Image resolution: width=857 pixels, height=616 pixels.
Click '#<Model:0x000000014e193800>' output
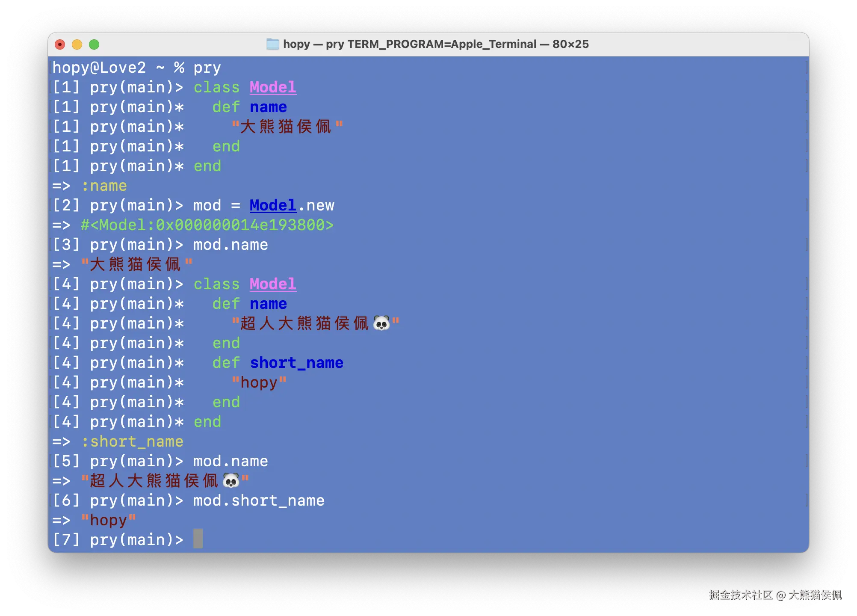click(207, 225)
